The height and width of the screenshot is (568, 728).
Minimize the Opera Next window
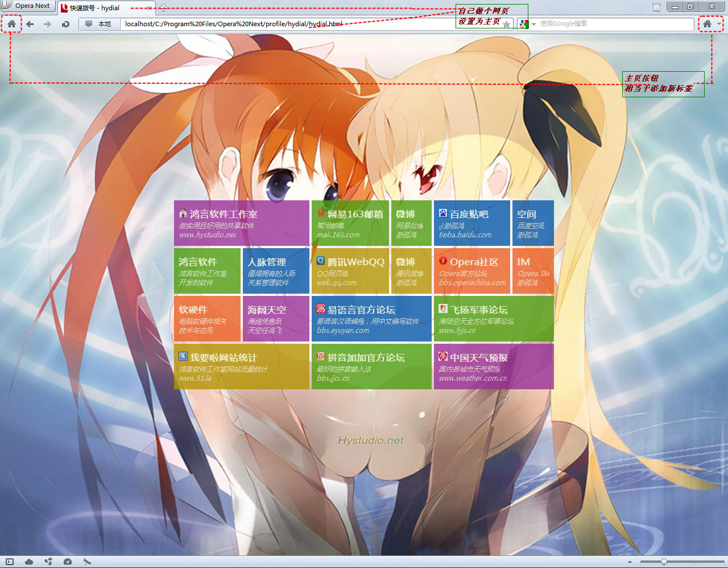click(x=675, y=7)
